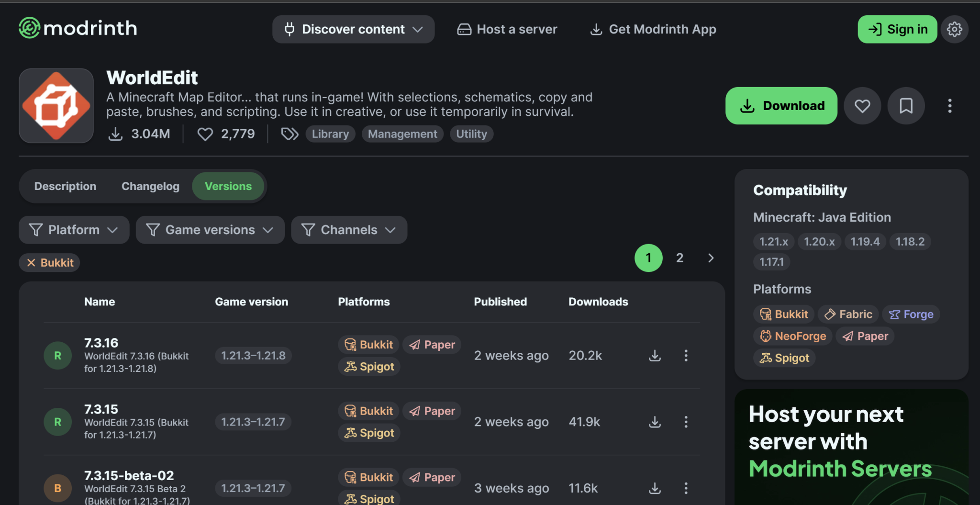Expand the Platform filter dropdown
The image size is (980, 505).
74,230
